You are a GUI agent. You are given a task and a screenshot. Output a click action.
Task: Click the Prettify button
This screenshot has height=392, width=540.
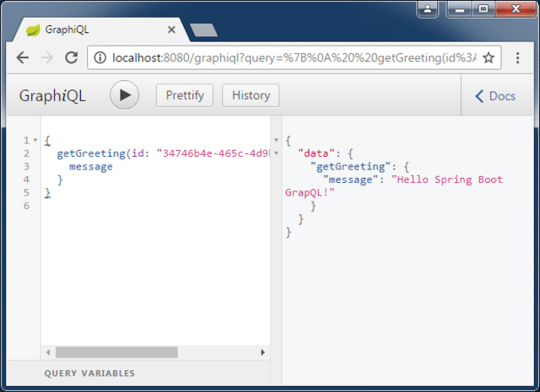point(185,95)
